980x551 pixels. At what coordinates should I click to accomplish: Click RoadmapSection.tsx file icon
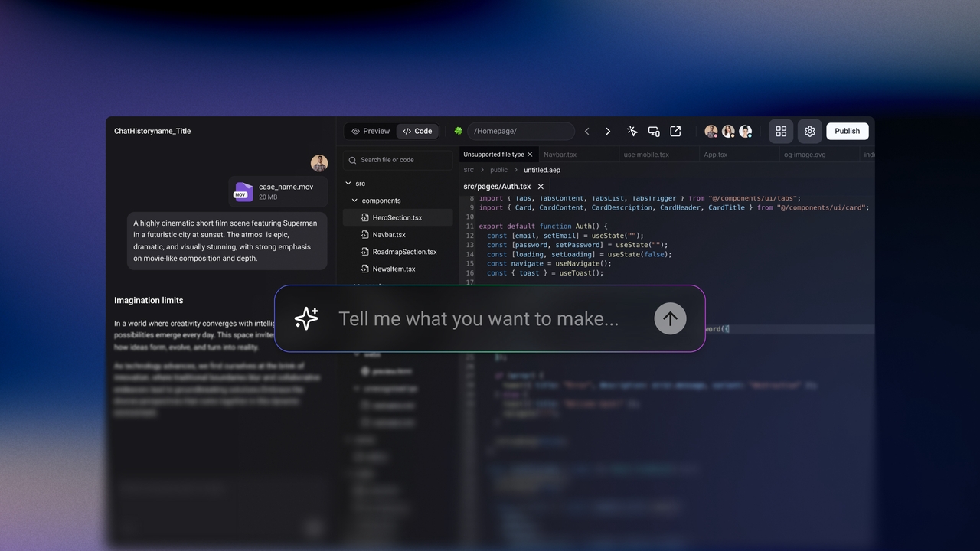pyautogui.click(x=365, y=252)
